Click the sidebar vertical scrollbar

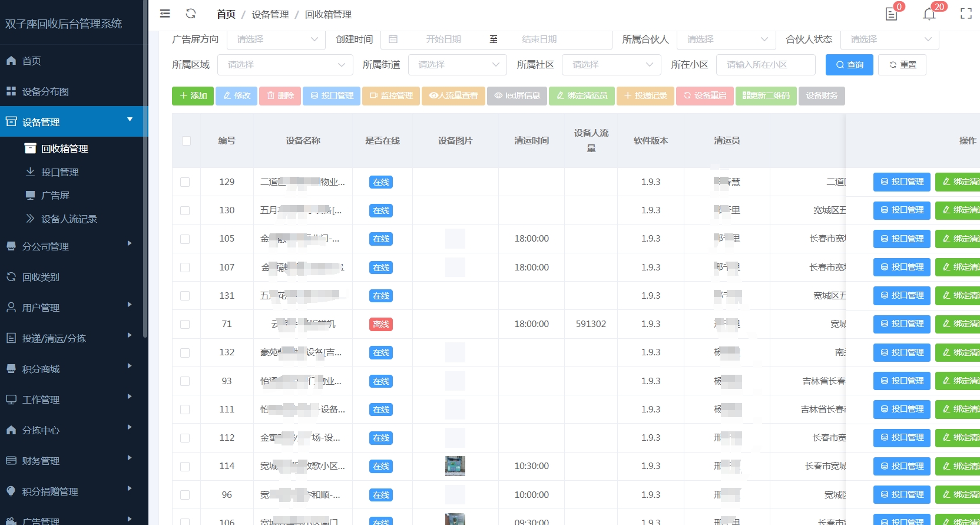[145, 177]
